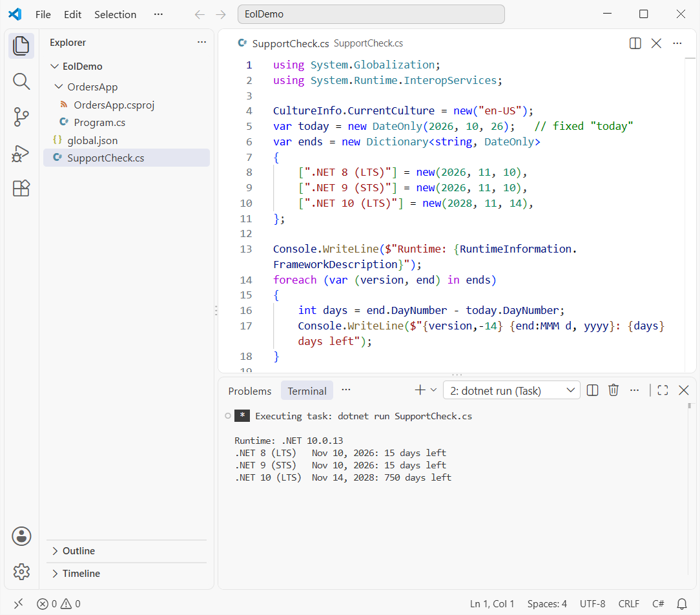Maximize the panel size
The height and width of the screenshot is (615, 700).
[x=663, y=390]
